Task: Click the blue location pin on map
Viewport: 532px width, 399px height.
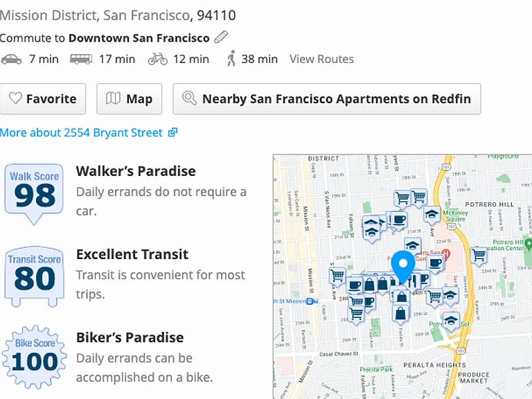Action: tap(403, 267)
